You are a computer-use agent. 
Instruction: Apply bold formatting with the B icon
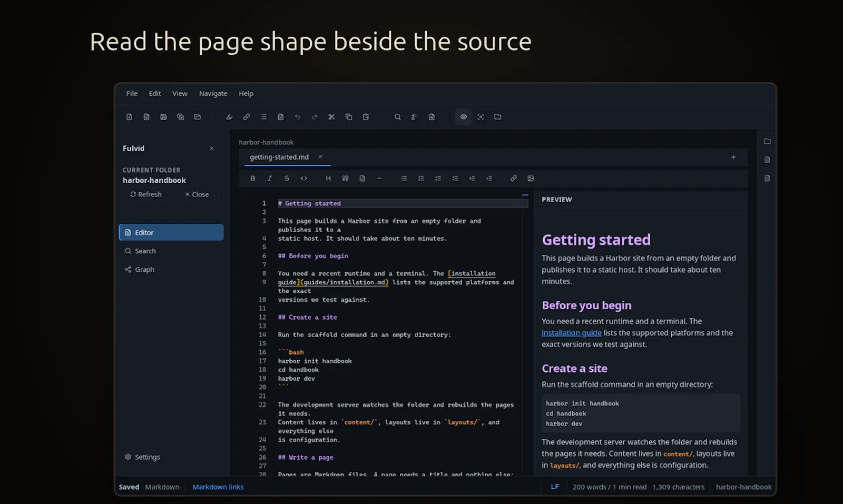(x=253, y=179)
